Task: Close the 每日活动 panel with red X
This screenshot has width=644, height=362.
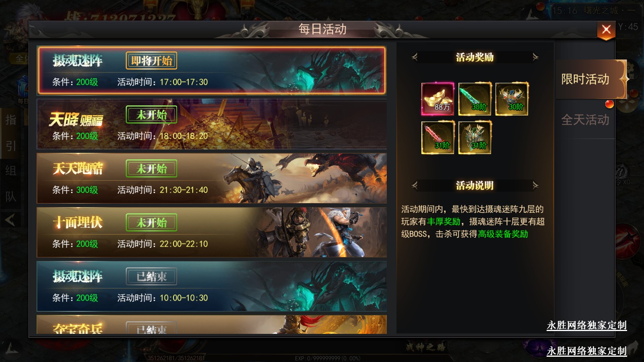Action: [606, 30]
